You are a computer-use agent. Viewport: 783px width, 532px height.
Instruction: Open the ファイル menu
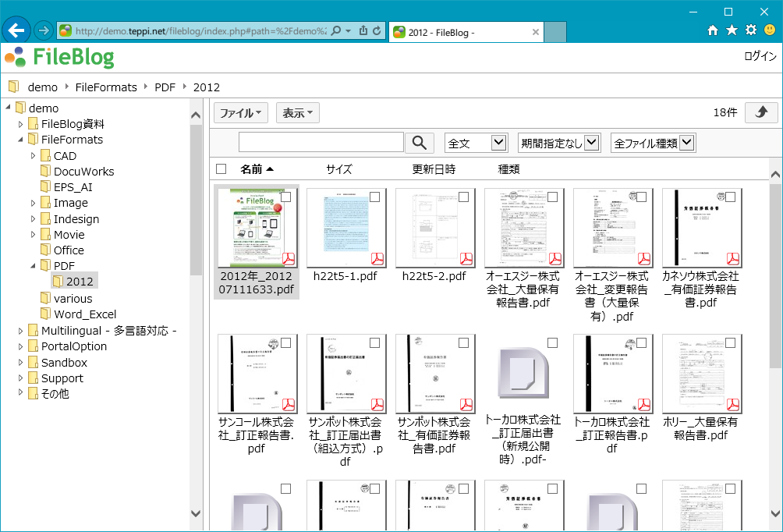click(x=241, y=113)
